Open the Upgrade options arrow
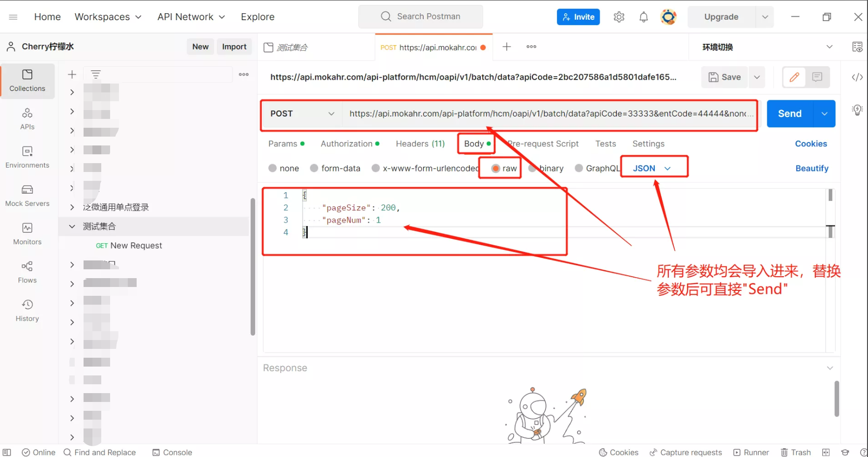The width and height of the screenshot is (868, 457). click(x=765, y=17)
